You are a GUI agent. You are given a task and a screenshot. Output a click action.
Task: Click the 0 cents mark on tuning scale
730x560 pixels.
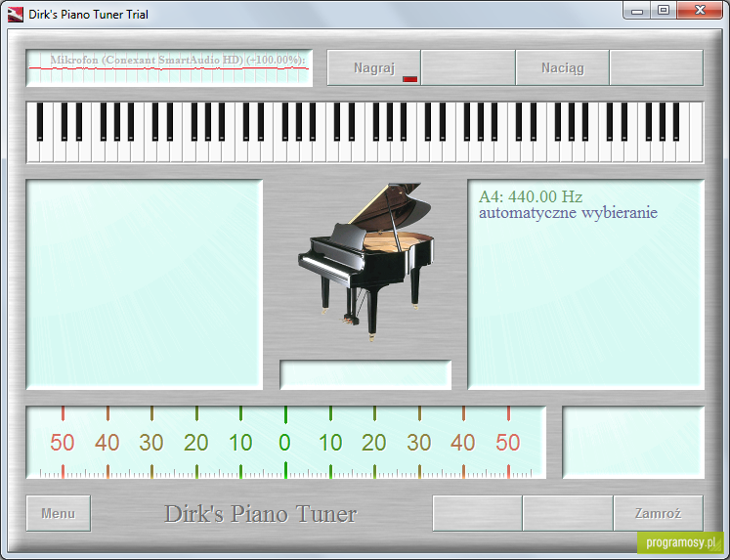point(285,442)
